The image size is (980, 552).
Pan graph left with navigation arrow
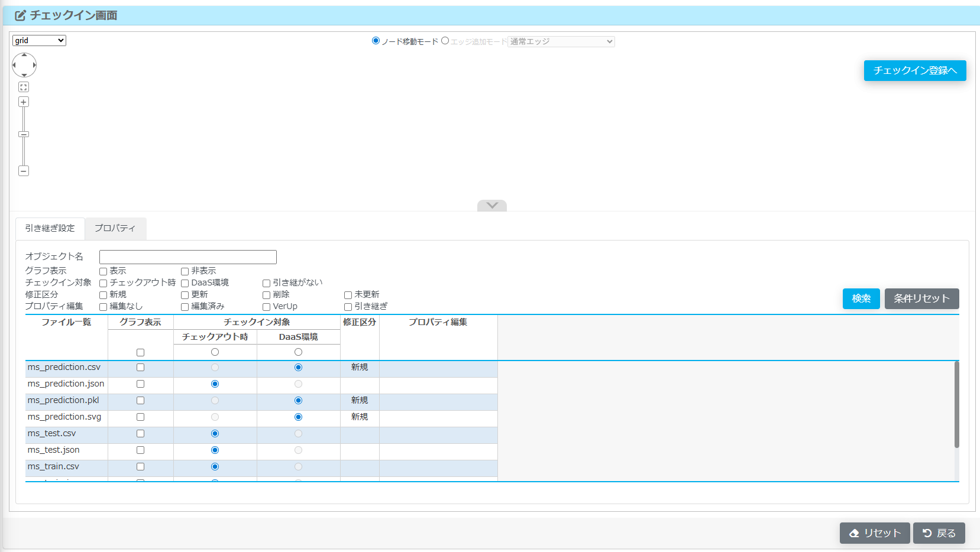tap(14, 65)
